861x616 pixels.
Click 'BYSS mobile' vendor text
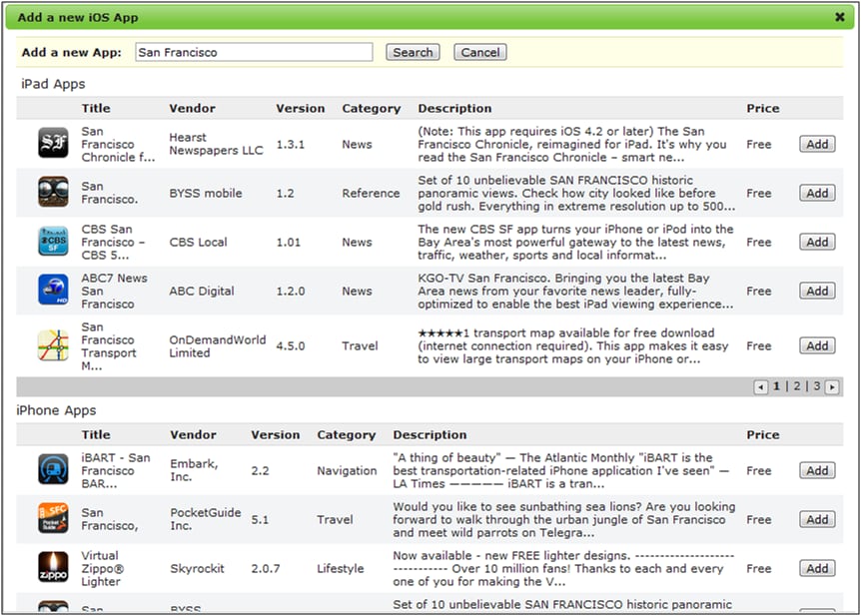(206, 194)
